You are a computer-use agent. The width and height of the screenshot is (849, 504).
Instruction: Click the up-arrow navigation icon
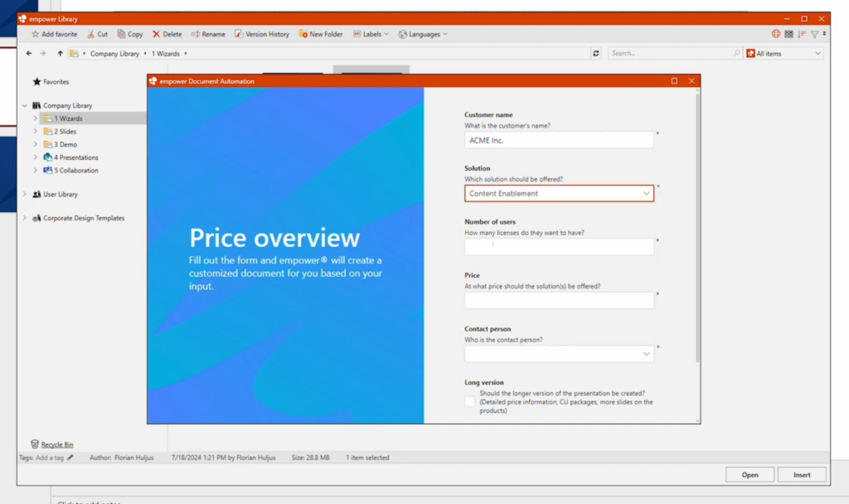coord(60,53)
